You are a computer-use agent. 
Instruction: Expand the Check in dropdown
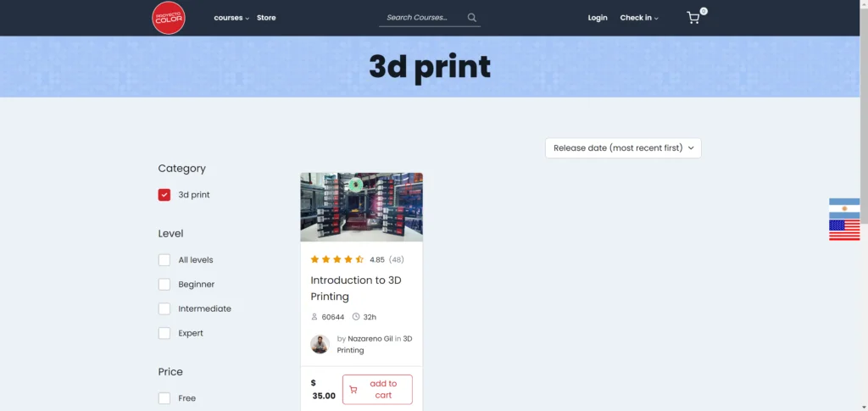tap(638, 18)
